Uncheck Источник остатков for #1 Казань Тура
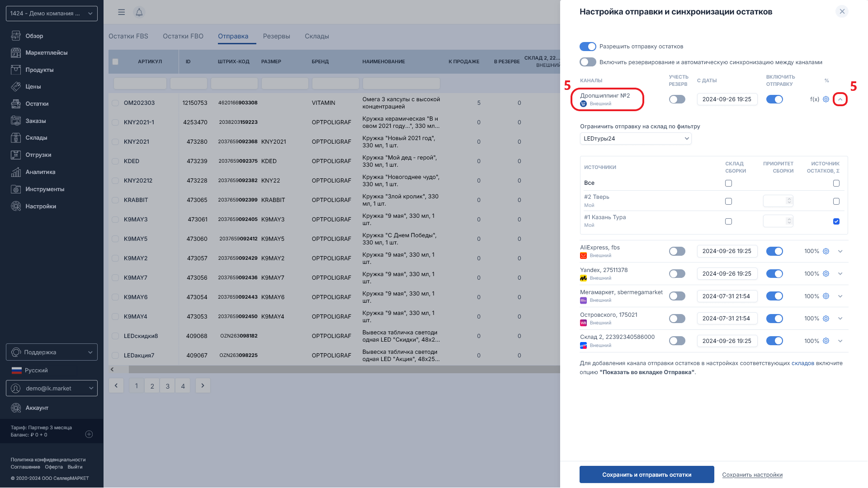The height and width of the screenshot is (488, 868). pos(836,221)
